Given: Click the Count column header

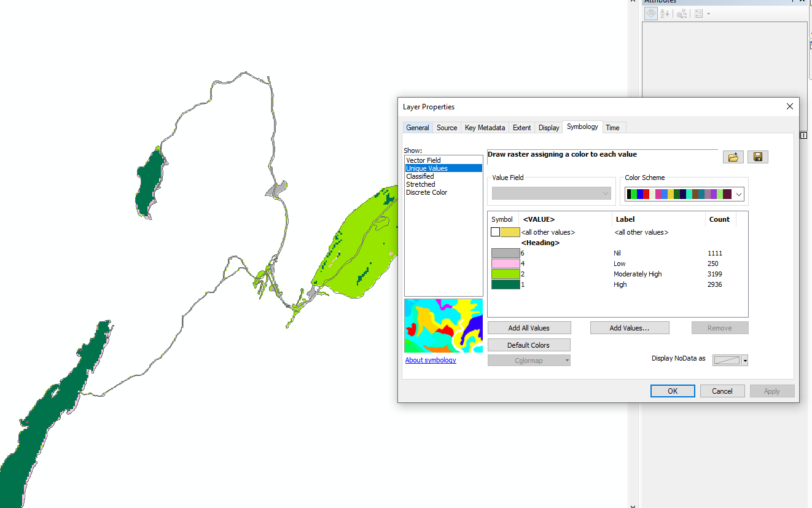Looking at the screenshot, I should tap(720, 219).
